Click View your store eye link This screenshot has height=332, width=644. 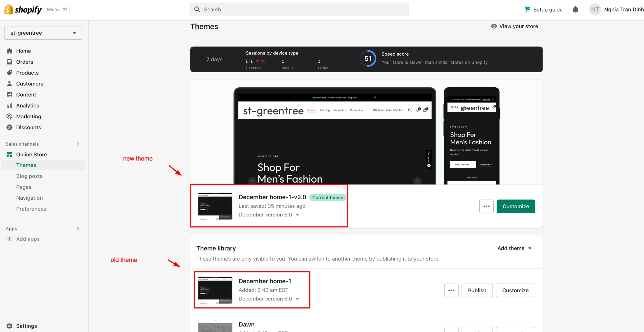(514, 26)
